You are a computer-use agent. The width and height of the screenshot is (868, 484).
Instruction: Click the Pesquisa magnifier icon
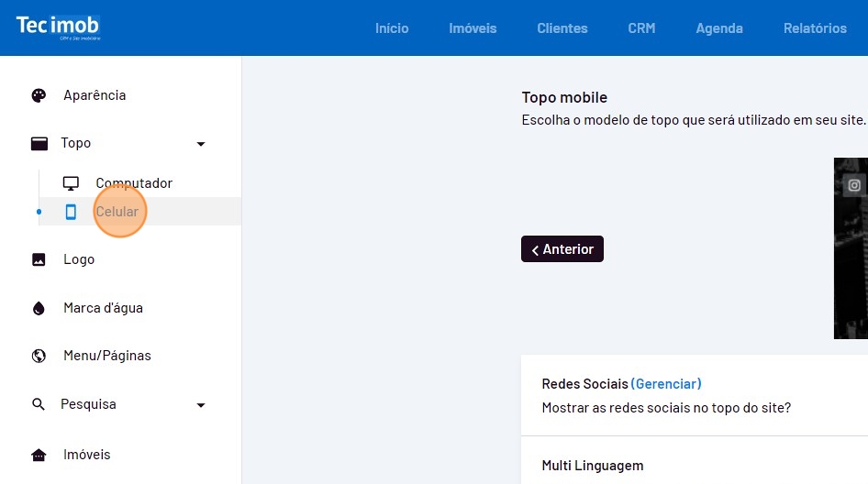(x=39, y=404)
